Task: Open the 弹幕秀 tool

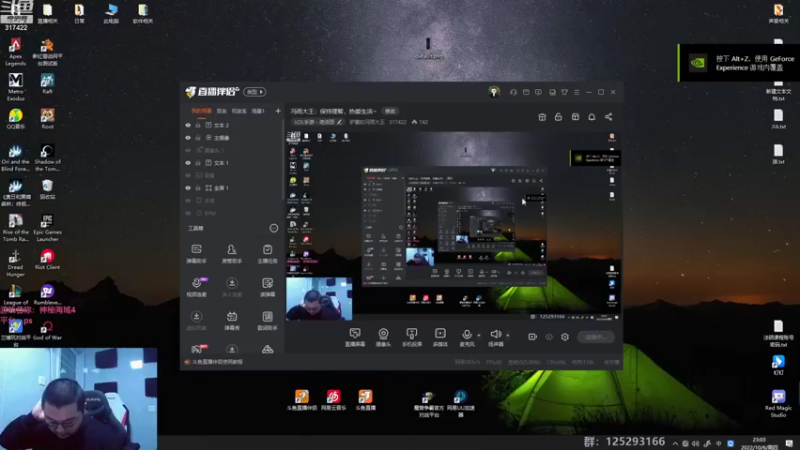Action: 232,321
